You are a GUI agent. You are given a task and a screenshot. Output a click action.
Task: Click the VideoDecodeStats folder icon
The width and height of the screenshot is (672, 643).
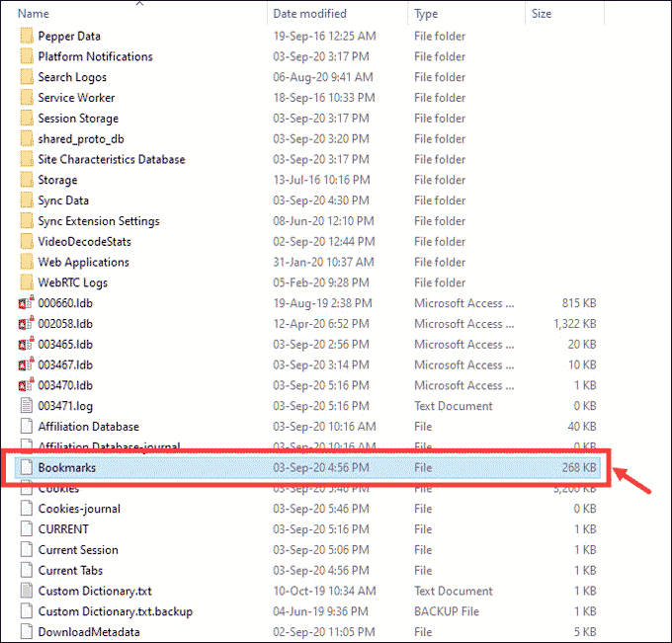click(27, 242)
